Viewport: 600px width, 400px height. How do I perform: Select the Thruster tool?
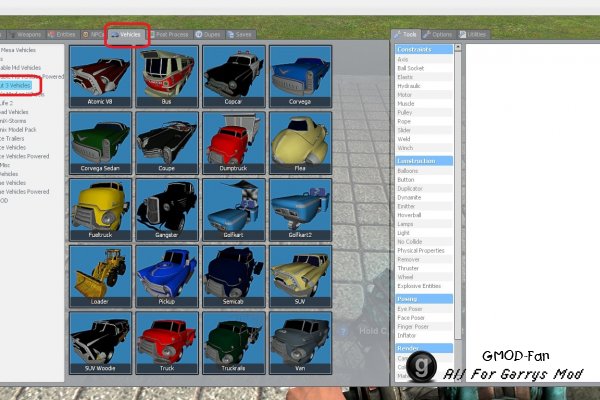[x=424, y=268]
